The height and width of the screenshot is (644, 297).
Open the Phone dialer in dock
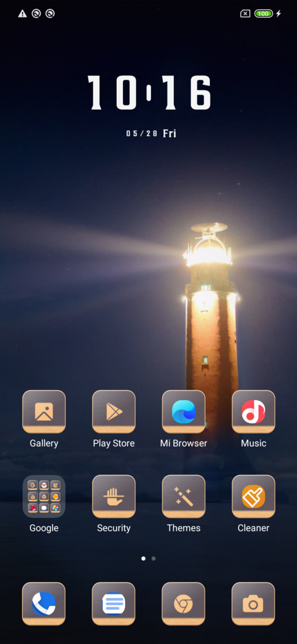coord(44,604)
